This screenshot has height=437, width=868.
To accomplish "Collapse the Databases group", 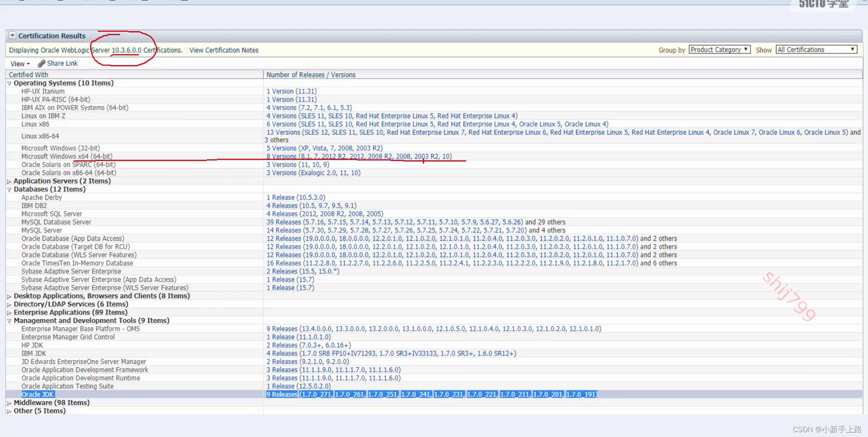I will click(9, 190).
